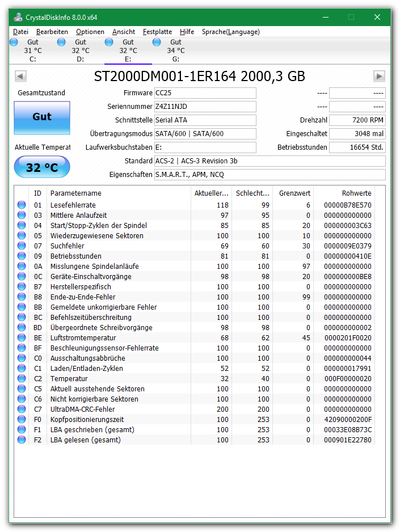Click raw value 0000201F0020
Viewport: 400px width, 532px height.
(348, 337)
